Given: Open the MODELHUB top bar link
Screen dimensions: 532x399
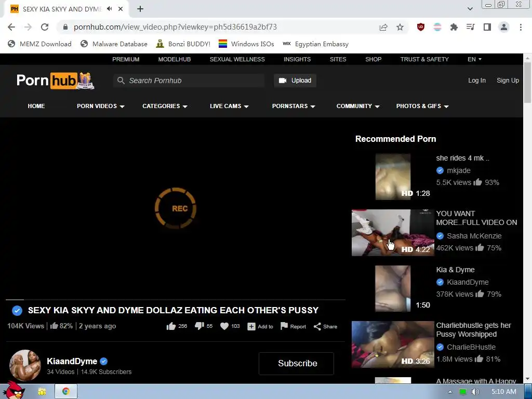Looking at the screenshot, I should point(175,59).
